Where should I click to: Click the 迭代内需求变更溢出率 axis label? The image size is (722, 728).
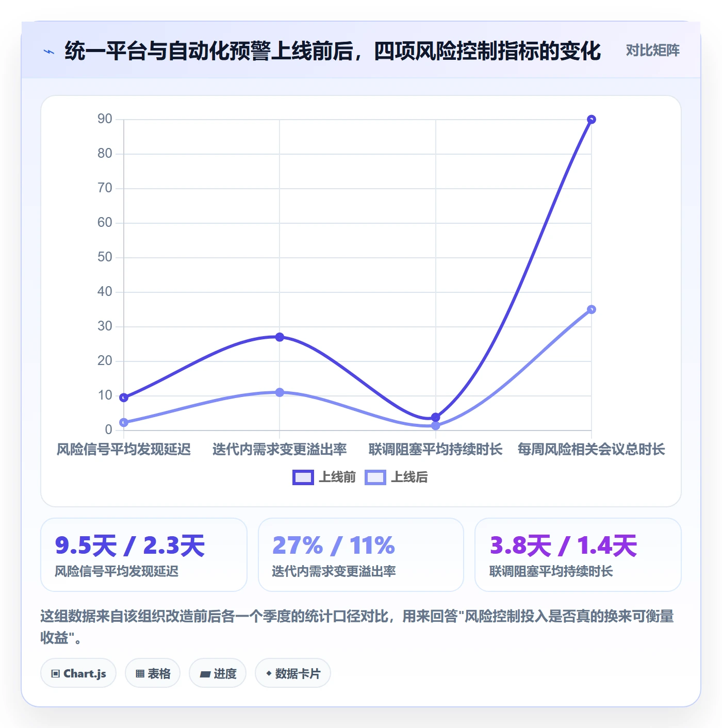click(280, 450)
